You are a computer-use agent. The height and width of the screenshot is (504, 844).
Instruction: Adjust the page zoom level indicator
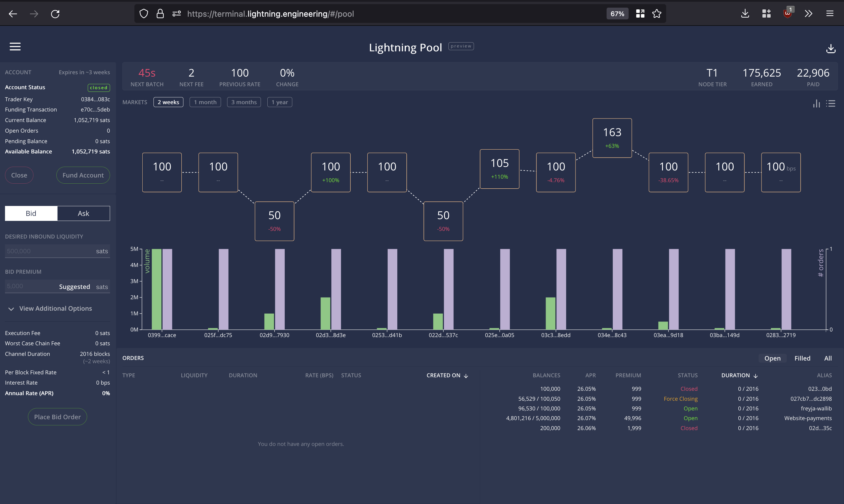pyautogui.click(x=617, y=13)
